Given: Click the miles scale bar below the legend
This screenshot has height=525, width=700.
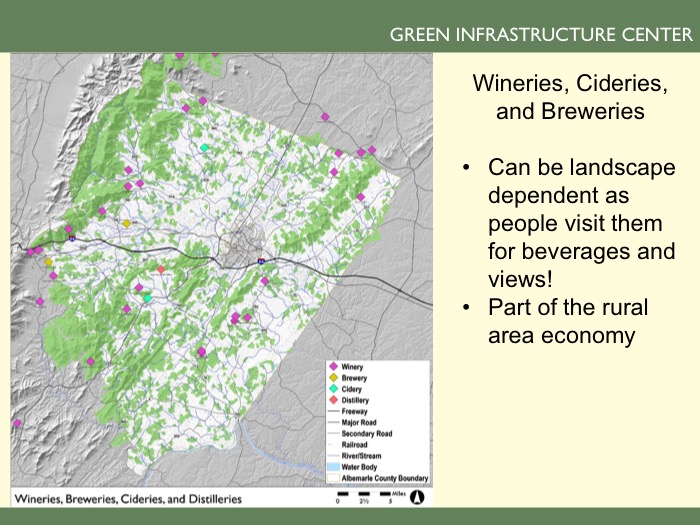Looking at the screenshot, I should click(370, 495).
